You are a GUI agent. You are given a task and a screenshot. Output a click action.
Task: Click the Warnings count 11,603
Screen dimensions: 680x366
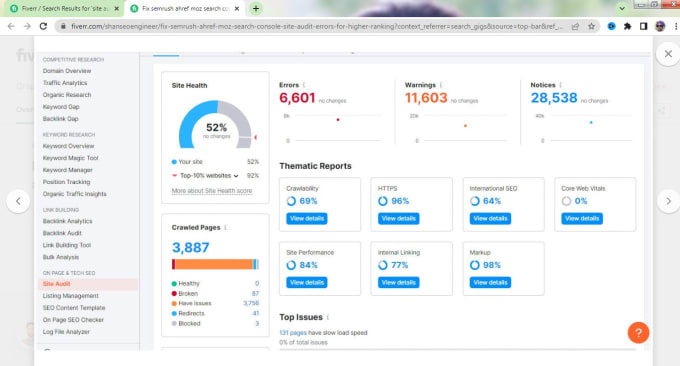[x=426, y=98]
